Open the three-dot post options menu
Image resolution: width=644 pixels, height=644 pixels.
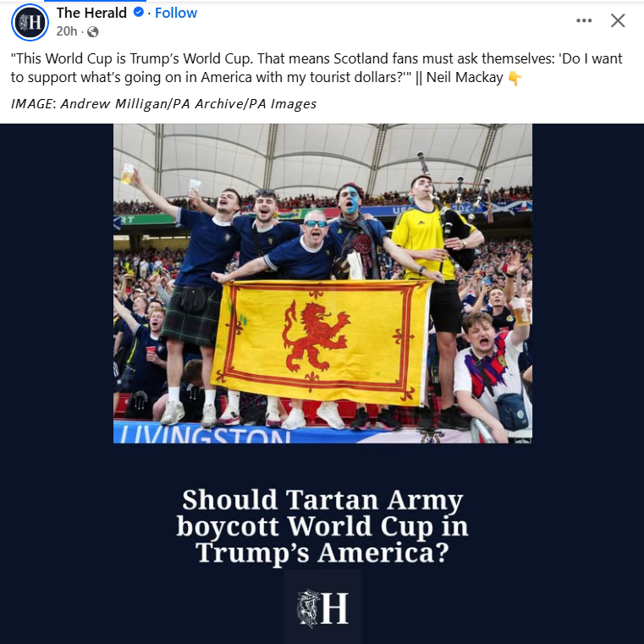[x=584, y=20]
